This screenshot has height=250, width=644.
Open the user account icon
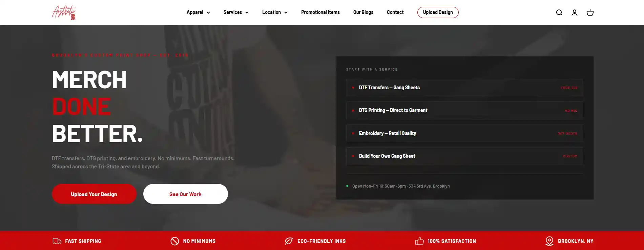pos(575,13)
